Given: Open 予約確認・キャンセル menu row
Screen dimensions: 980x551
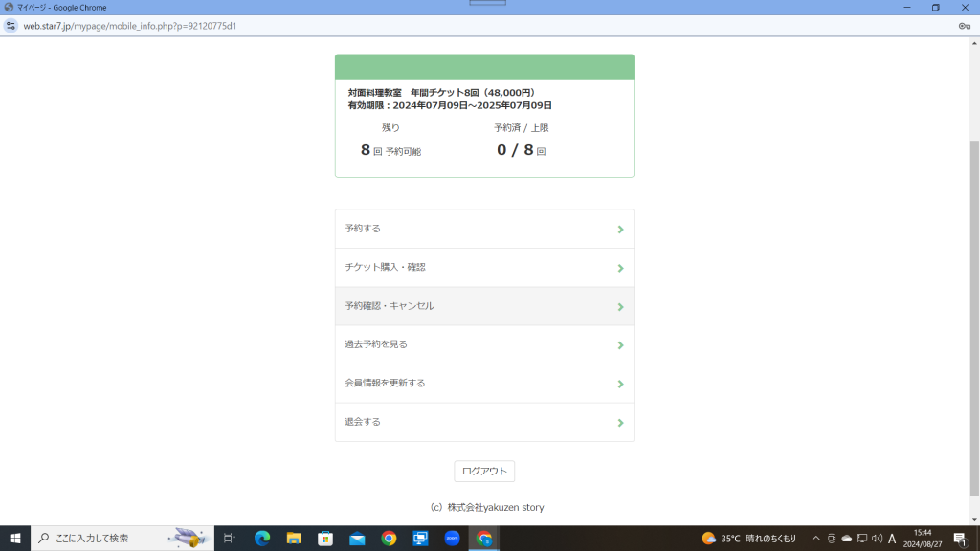Looking at the screenshot, I should (x=484, y=306).
